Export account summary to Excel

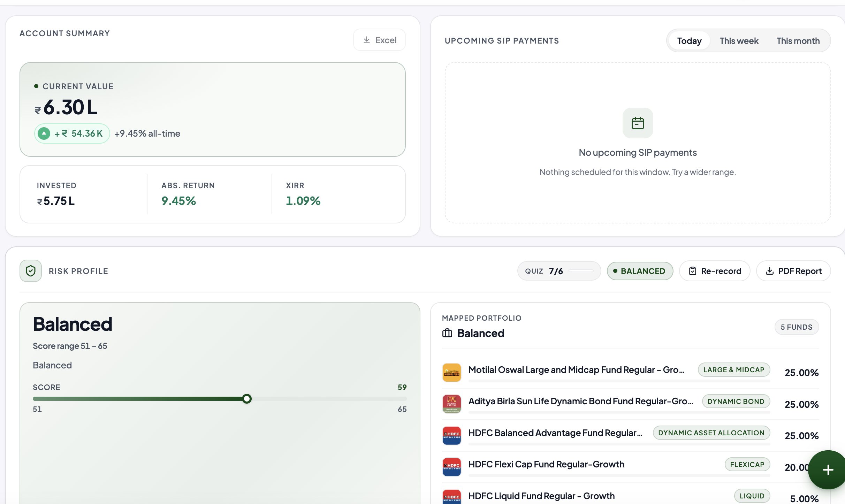click(379, 40)
